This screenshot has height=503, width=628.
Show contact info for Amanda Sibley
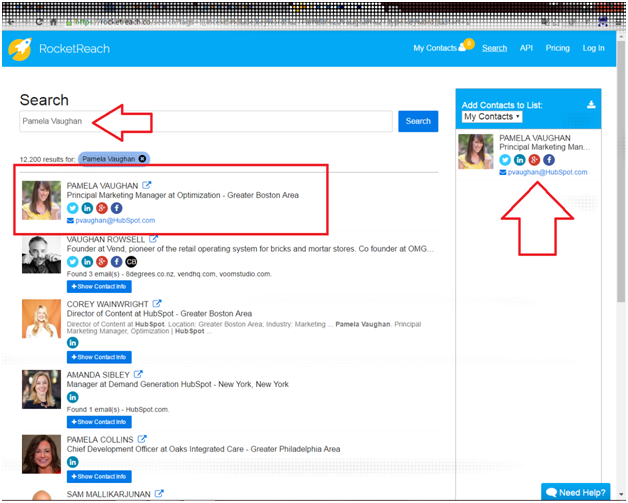99,422
